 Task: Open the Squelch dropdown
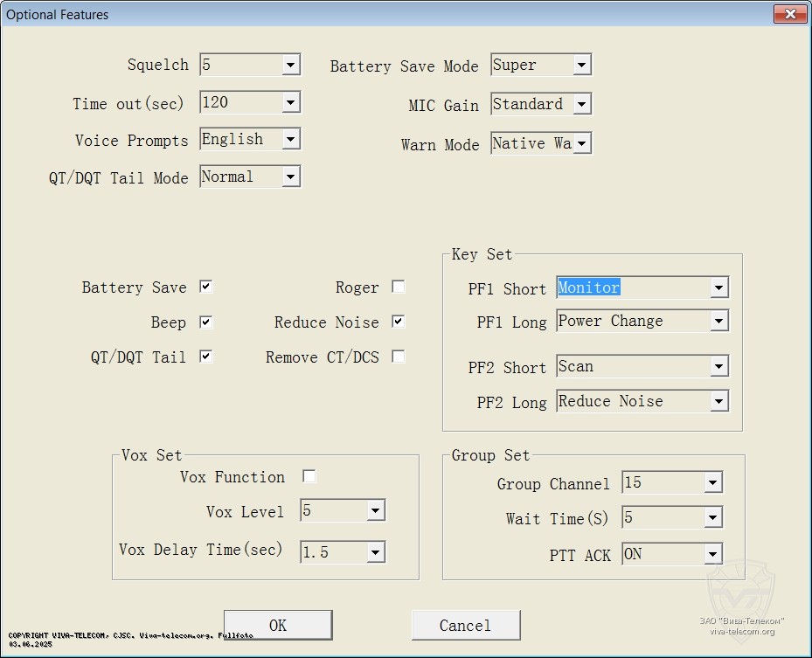pos(291,65)
